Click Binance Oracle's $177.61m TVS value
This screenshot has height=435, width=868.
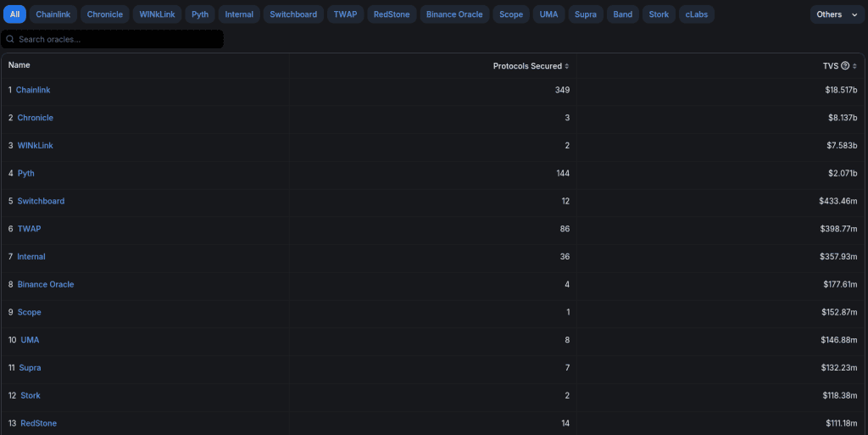pyautogui.click(x=840, y=284)
